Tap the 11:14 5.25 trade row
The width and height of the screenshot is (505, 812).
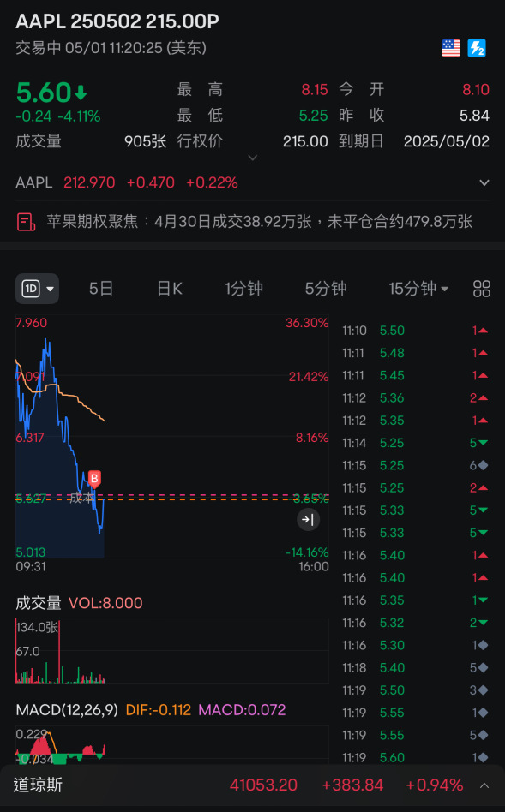pos(415,443)
